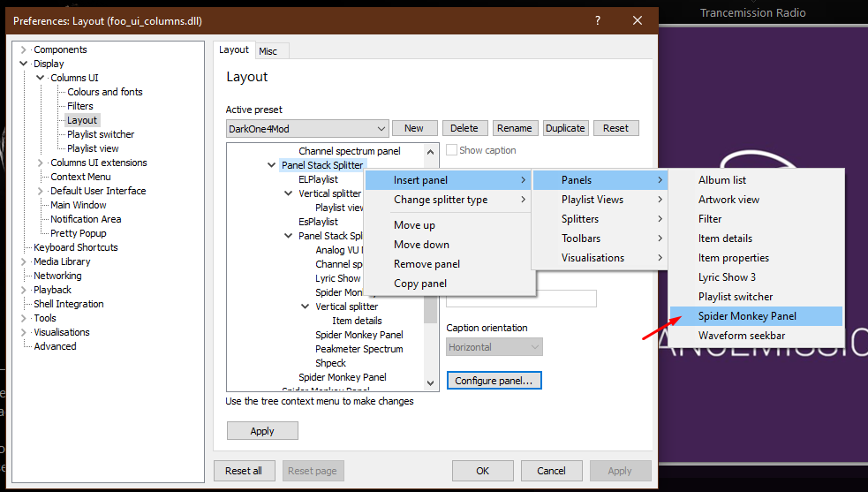This screenshot has width=868, height=492.
Task: Click the Duplicate preset button
Action: pos(565,128)
